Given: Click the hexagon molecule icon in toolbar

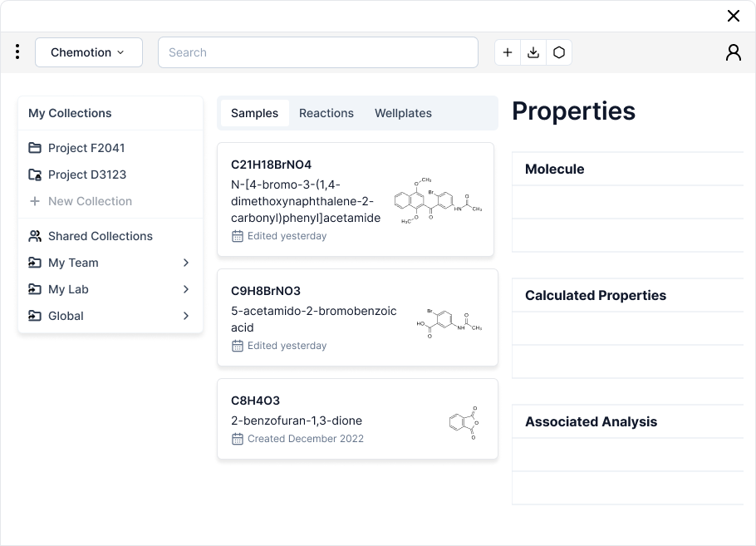Looking at the screenshot, I should [559, 52].
